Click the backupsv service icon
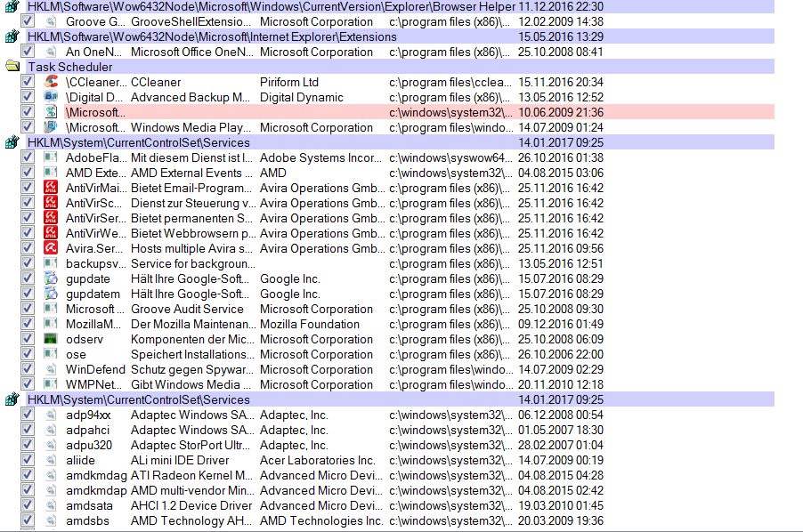Image resolution: width=803 pixels, height=532 pixels. click(51, 263)
